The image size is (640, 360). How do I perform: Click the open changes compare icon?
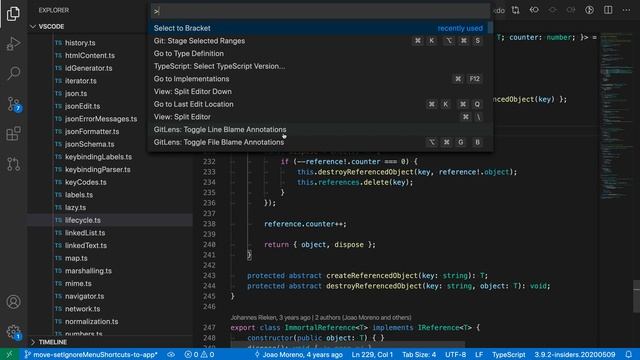click(516, 10)
